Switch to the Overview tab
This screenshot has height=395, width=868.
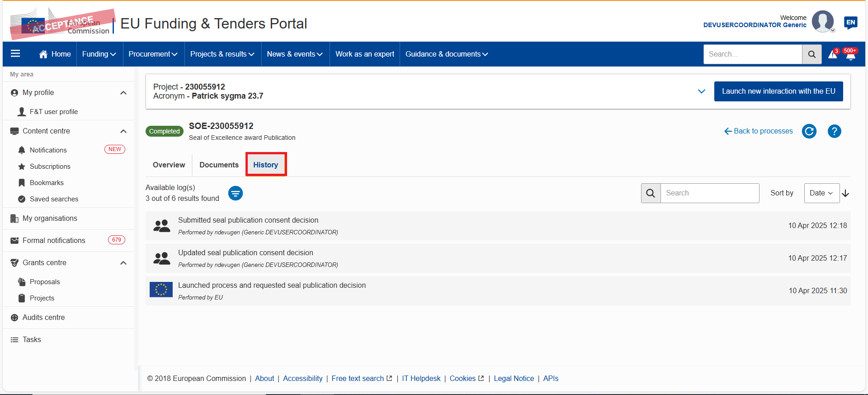coord(169,165)
